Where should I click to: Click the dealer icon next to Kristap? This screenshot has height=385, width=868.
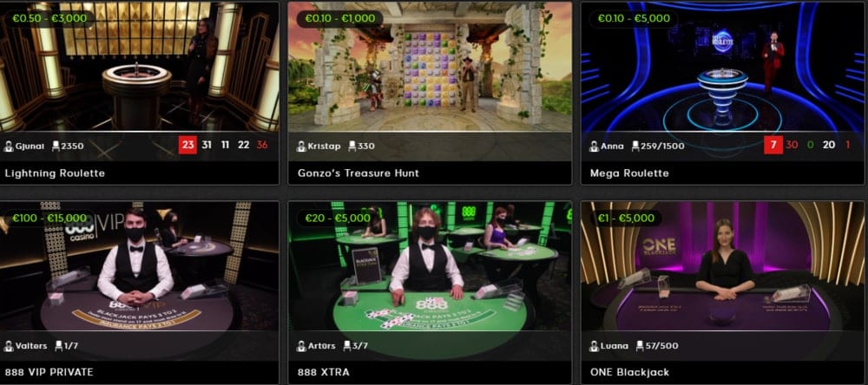302,146
